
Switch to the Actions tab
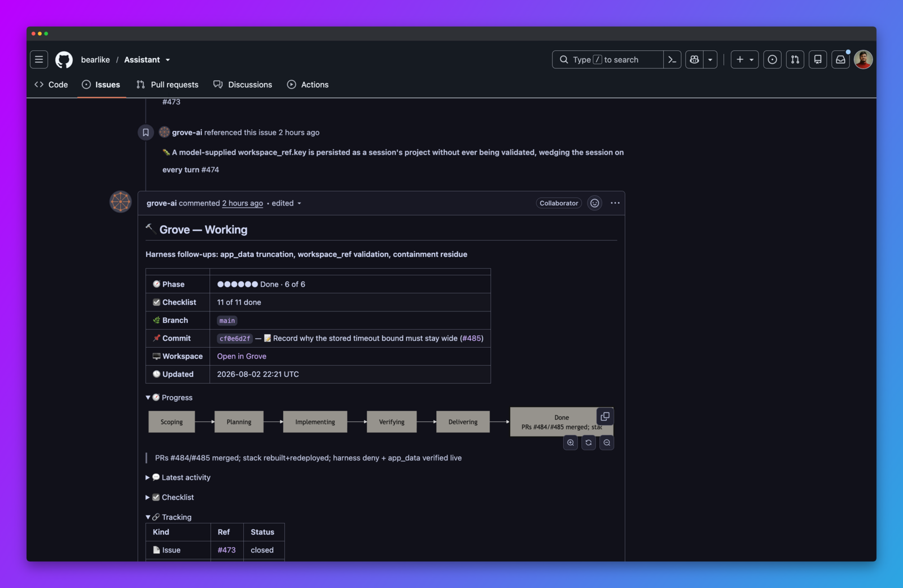point(308,85)
